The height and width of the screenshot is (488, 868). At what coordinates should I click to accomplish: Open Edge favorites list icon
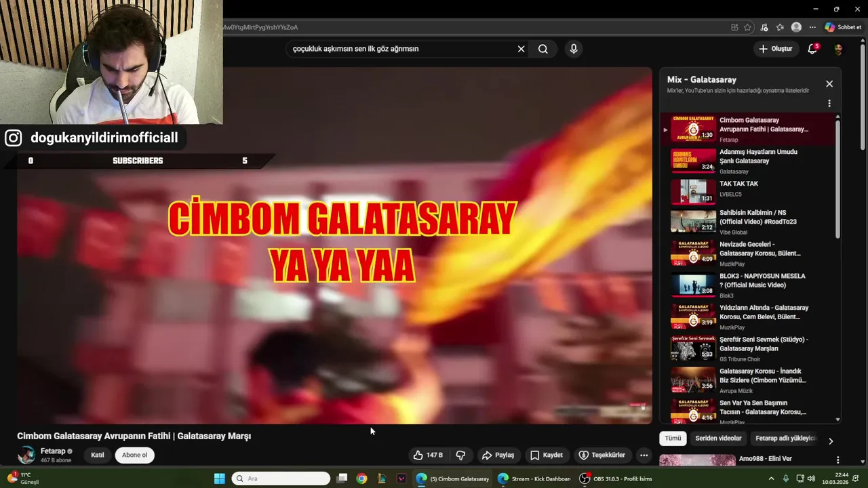780,27
